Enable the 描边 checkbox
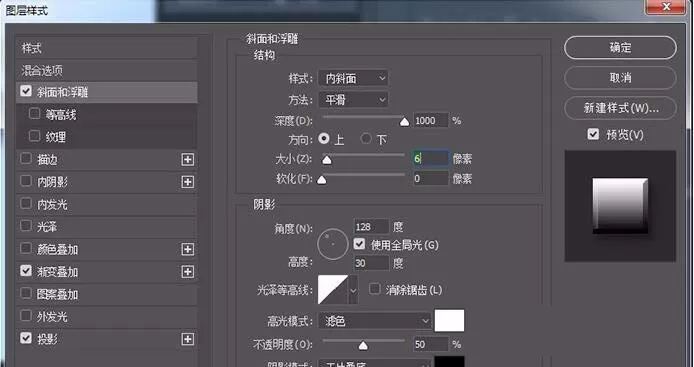The width and height of the screenshot is (694, 367). pos(26,158)
